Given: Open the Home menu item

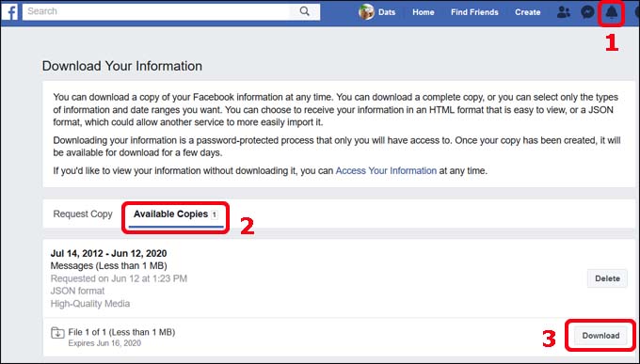Looking at the screenshot, I should pyautogui.click(x=423, y=12).
